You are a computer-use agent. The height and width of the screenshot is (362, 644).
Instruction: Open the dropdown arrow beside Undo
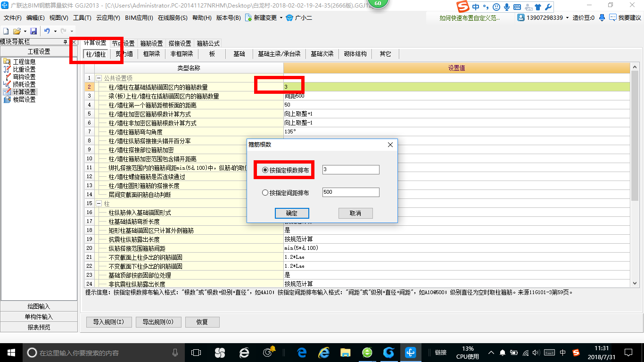click(x=55, y=31)
